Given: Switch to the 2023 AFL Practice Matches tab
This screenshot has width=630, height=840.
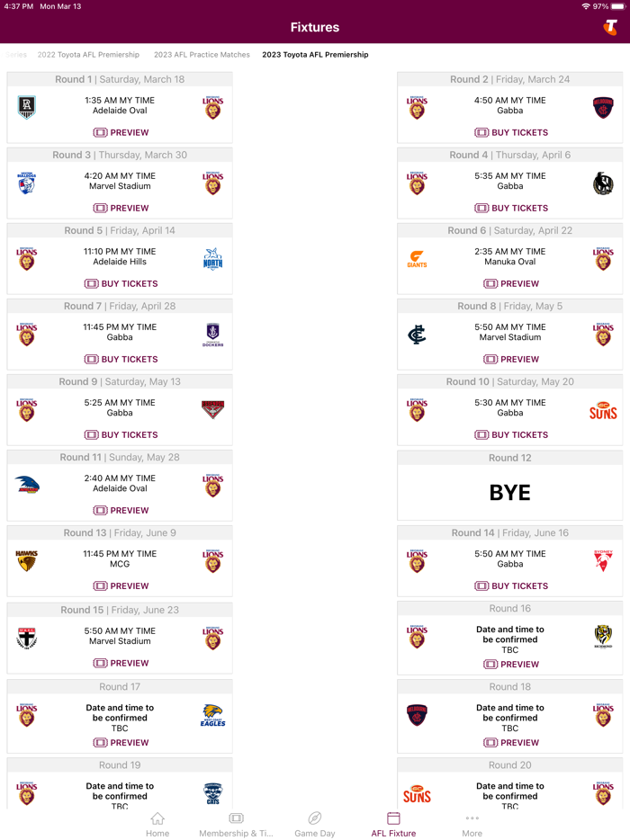Looking at the screenshot, I should 202,54.
